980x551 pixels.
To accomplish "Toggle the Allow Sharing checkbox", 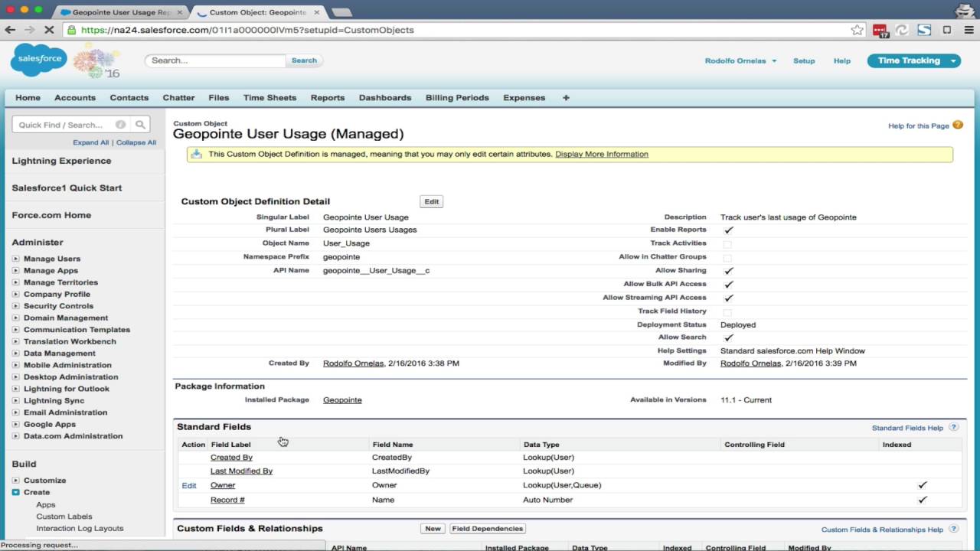I will [728, 271].
